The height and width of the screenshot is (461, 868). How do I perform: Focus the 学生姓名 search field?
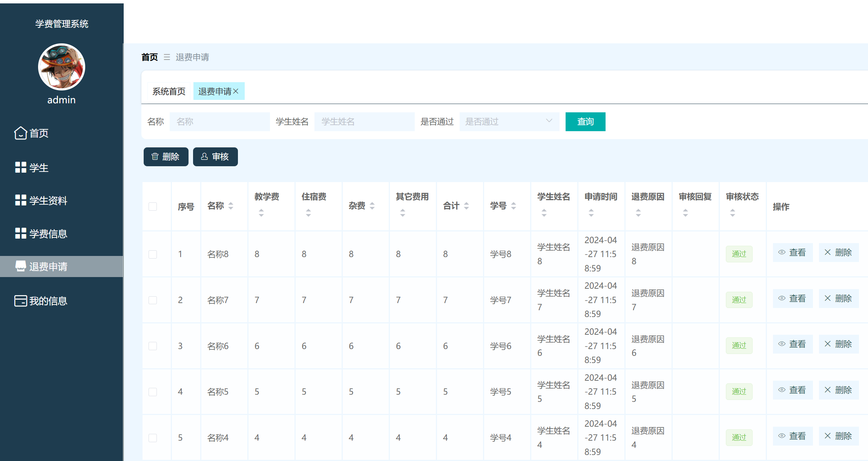click(x=365, y=122)
